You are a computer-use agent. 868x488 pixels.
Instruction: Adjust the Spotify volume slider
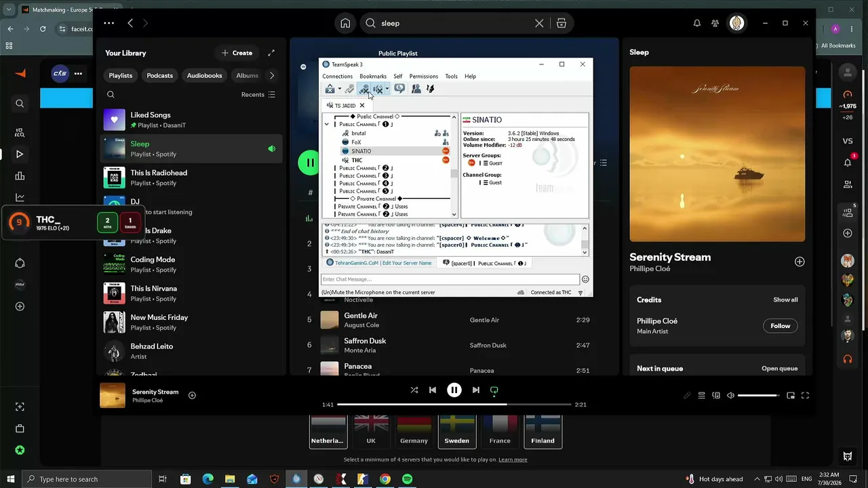pos(759,396)
